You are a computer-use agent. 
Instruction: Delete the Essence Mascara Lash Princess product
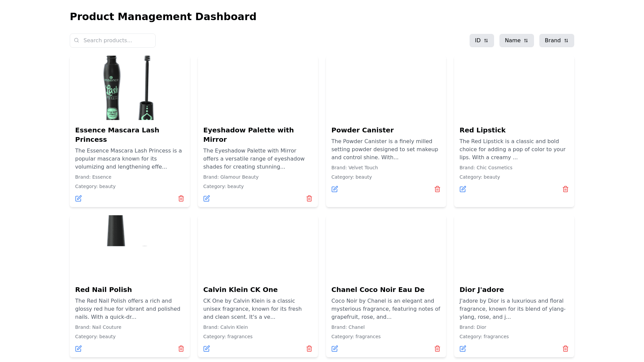pos(181,198)
